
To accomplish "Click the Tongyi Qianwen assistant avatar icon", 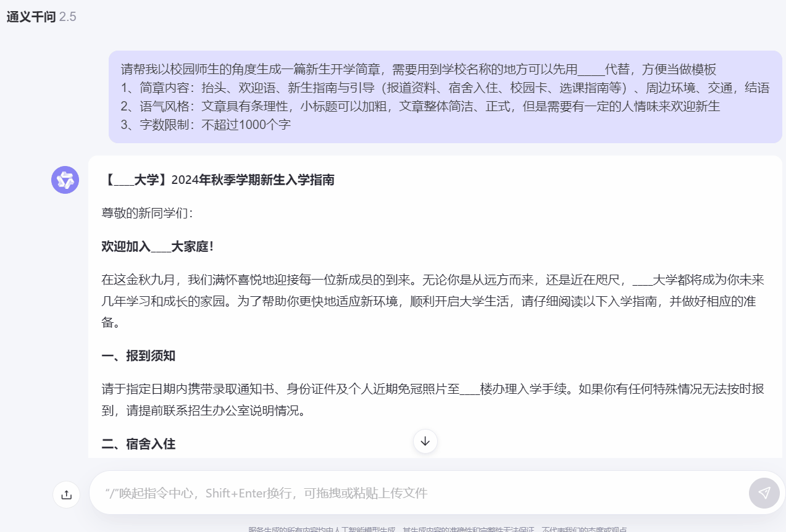I will (x=64, y=180).
